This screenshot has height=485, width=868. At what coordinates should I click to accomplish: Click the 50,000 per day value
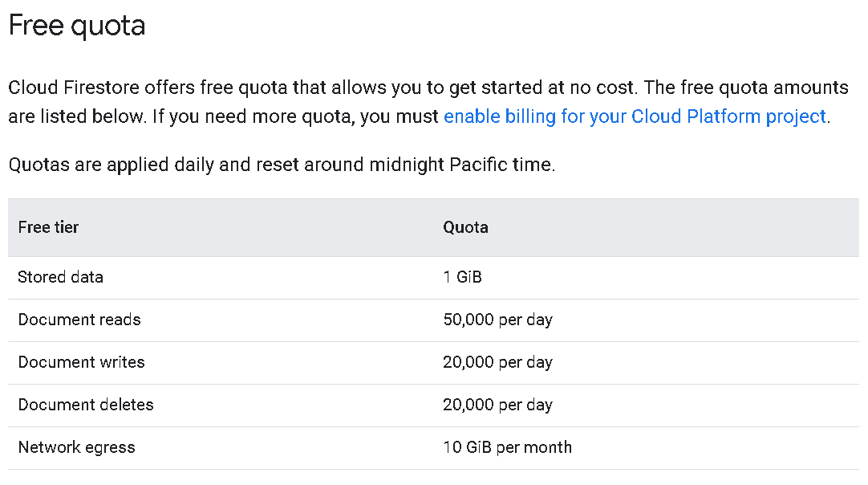[497, 320]
